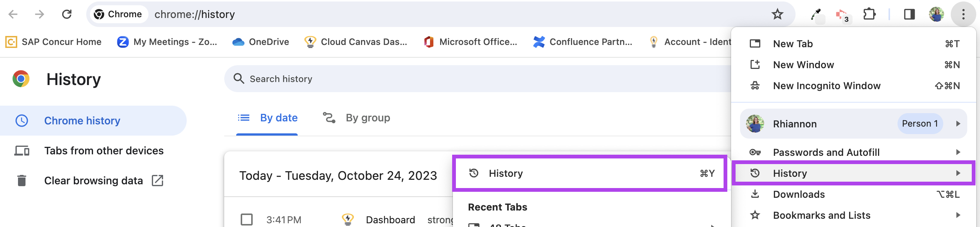
Task: Open the Cloud Canvas Dashboard bookmark
Action: click(x=356, y=42)
